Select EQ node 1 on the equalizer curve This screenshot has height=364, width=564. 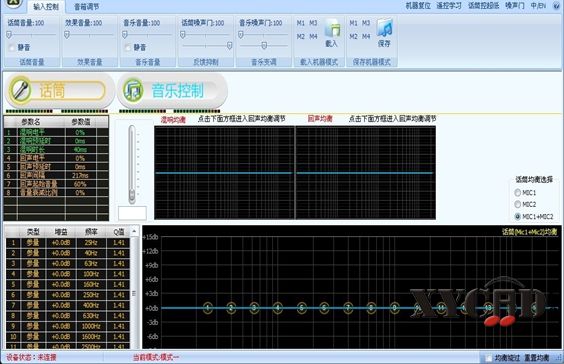[208, 308]
